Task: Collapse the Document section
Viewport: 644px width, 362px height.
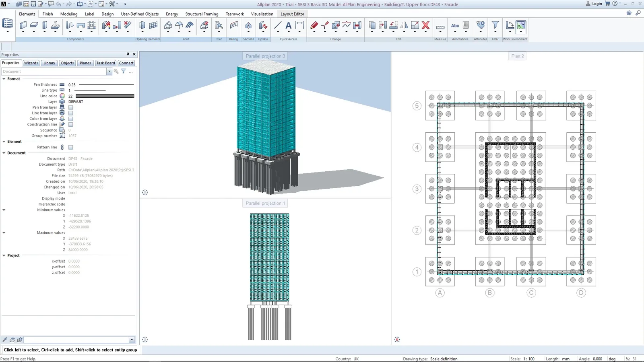Action: (x=4, y=153)
